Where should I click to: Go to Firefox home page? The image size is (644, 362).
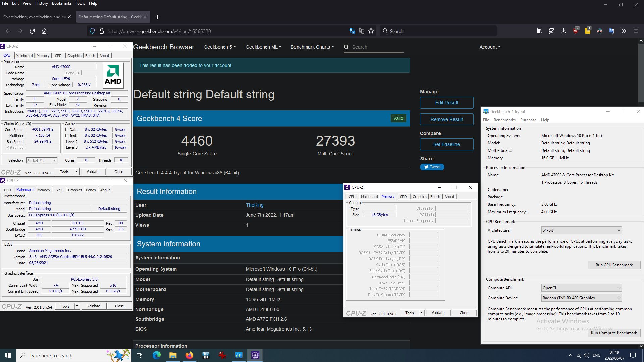coord(44,31)
